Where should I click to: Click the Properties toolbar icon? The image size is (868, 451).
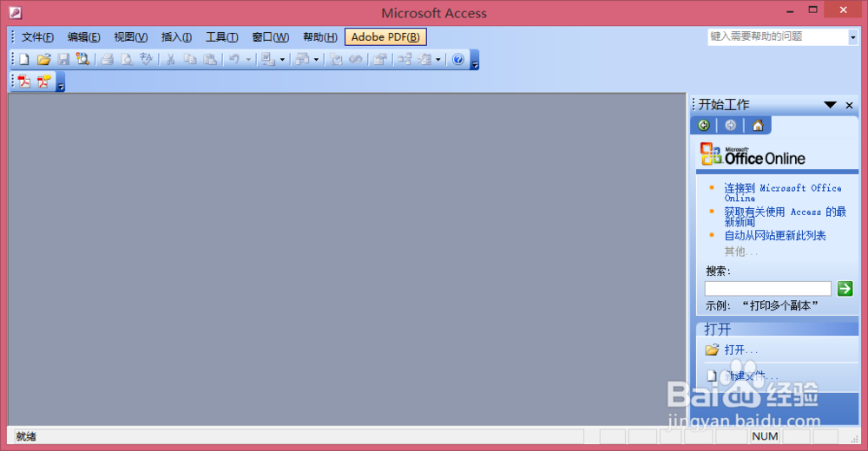(x=380, y=59)
